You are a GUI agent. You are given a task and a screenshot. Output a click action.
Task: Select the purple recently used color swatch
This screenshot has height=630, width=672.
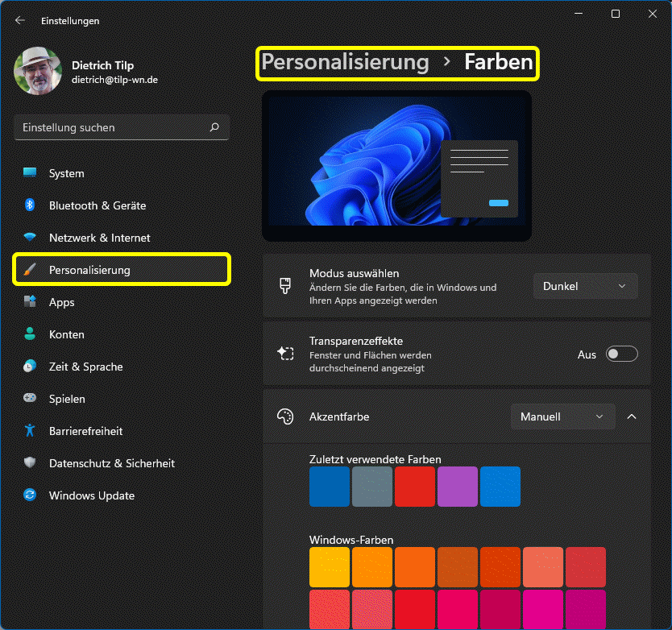coord(457,487)
